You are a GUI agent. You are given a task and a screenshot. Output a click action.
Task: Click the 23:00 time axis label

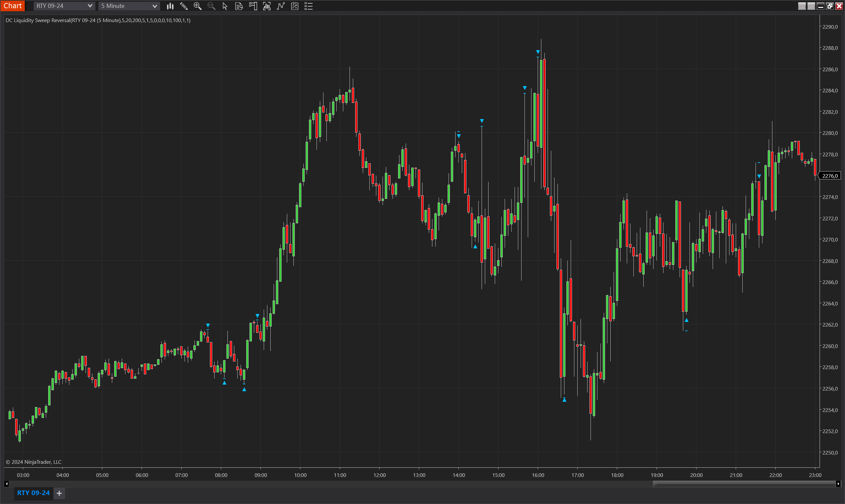[815, 475]
